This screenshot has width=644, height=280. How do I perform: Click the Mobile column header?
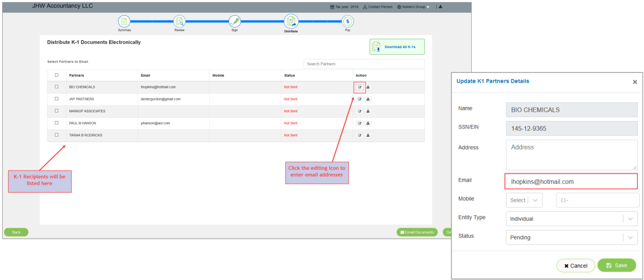[x=218, y=75]
